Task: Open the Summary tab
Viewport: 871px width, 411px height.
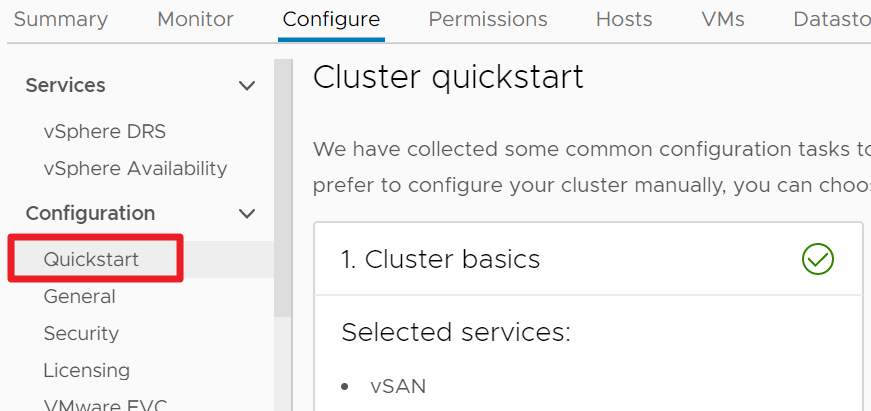Action: point(60,19)
